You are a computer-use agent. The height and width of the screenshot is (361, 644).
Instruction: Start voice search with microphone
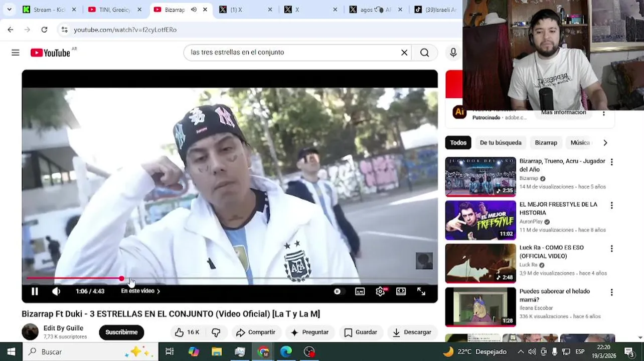click(453, 53)
